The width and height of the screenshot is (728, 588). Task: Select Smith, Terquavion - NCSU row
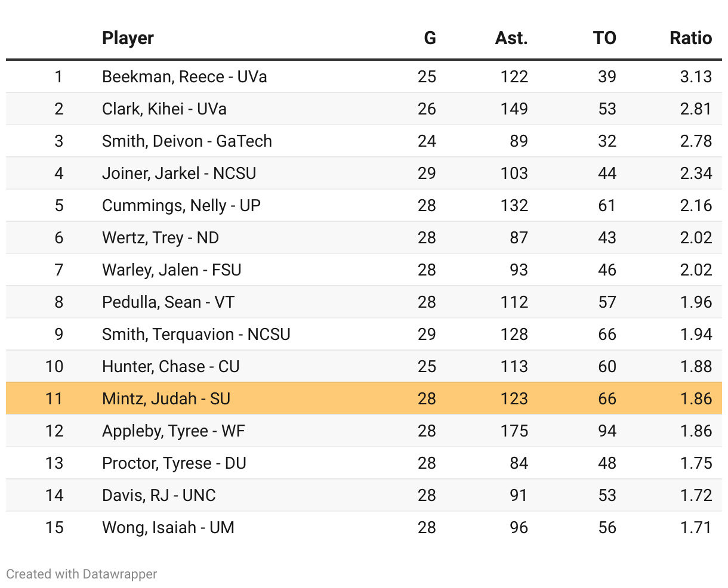196,335
